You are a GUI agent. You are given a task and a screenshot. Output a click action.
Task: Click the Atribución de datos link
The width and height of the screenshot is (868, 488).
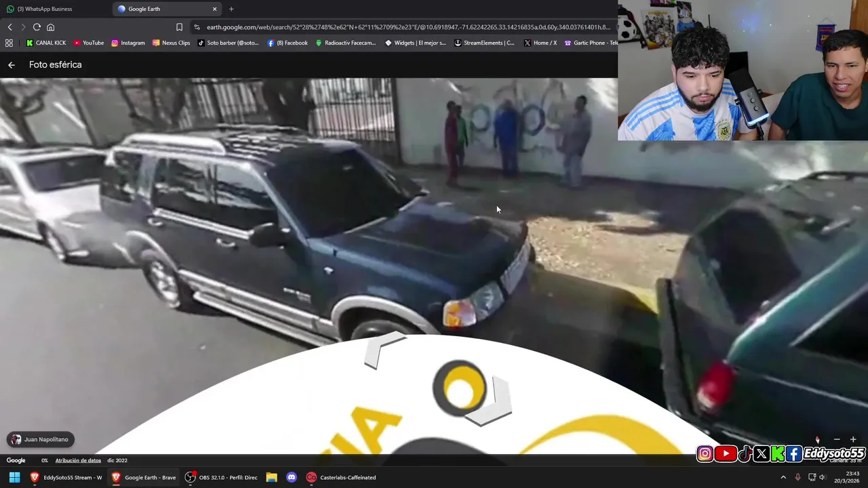pos(78,460)
